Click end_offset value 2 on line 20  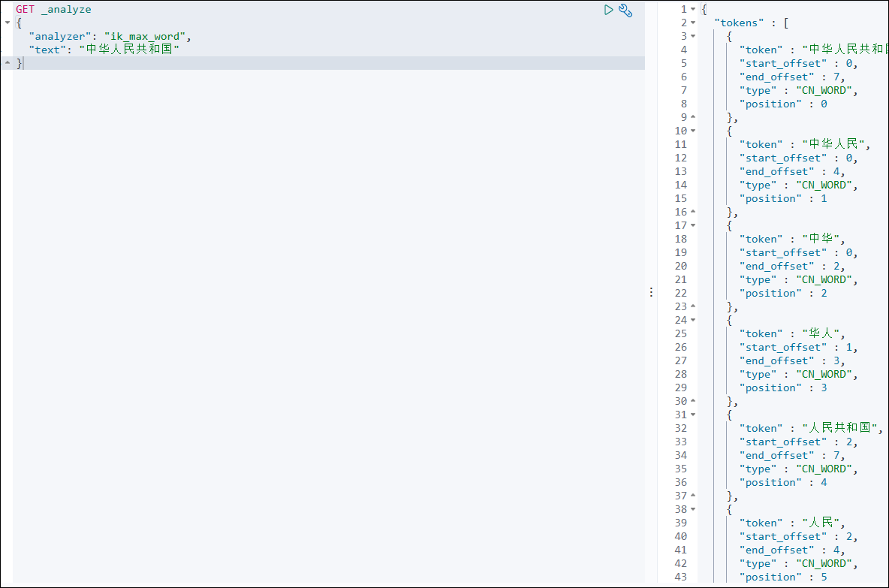[836, 267]
